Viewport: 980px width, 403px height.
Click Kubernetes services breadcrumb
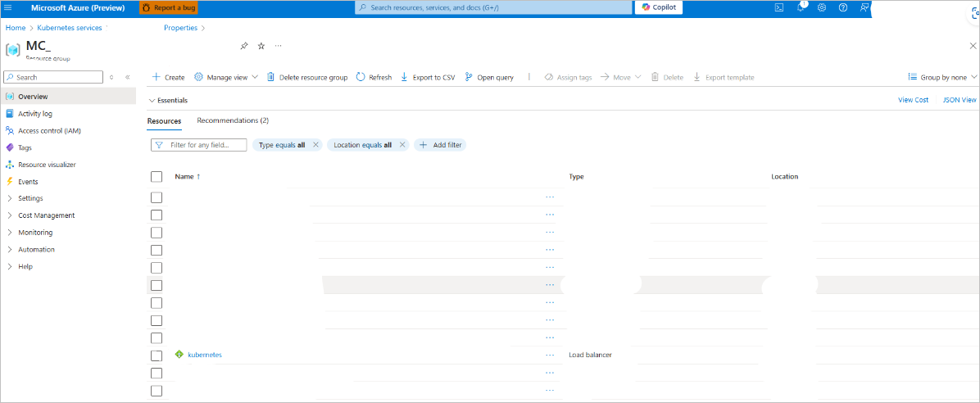coord(70,28)
